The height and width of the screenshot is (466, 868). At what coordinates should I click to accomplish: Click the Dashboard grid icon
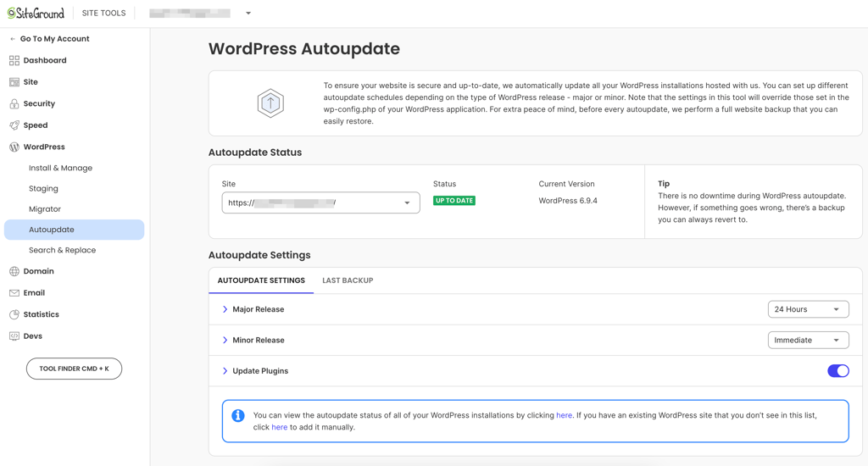[14, 60]
